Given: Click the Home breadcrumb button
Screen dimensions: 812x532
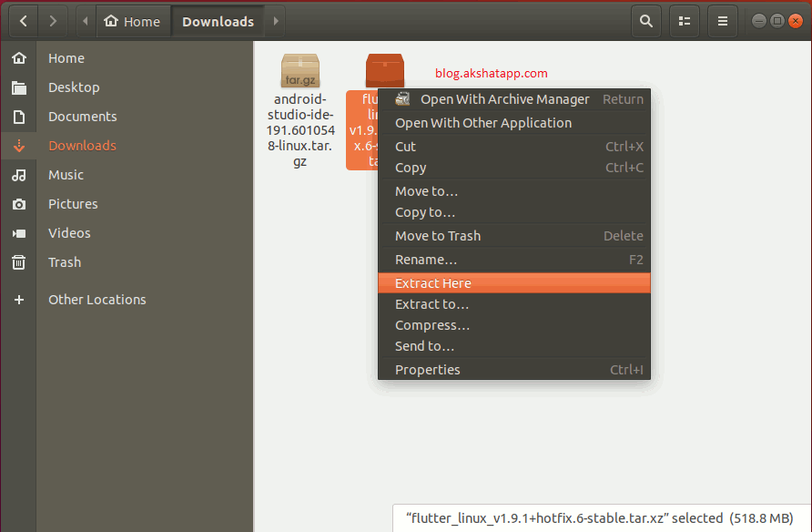Looking at the screenshot, I should (x=132, y=21).
